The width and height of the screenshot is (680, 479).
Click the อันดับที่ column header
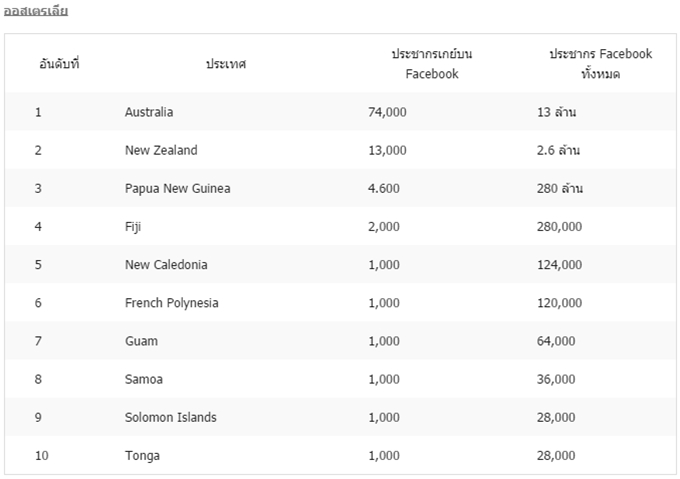59,64
